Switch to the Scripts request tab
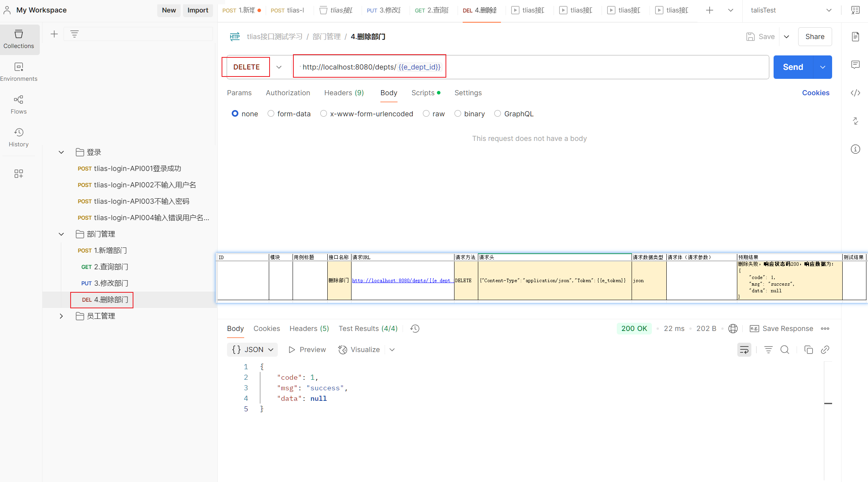This screenshot has width=868, height=482. [x=423, y=93]
